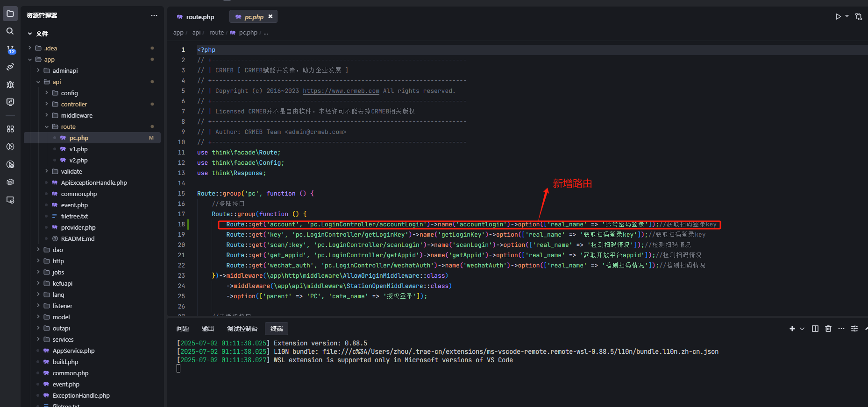The image size is (868, 407).
Task: Open Source Control view with 12 badge
Action: [x=10, y=49]
